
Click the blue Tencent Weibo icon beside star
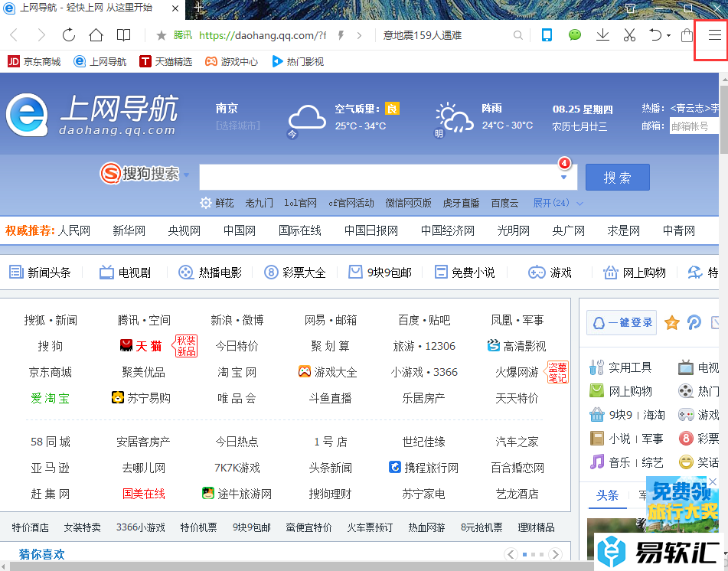click(694, 322)
